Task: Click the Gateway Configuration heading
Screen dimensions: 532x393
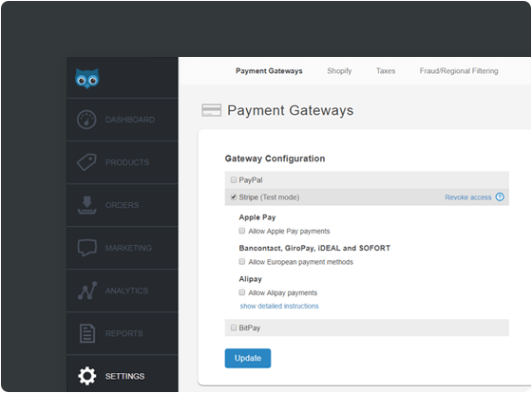Action: tap(275, 159)
